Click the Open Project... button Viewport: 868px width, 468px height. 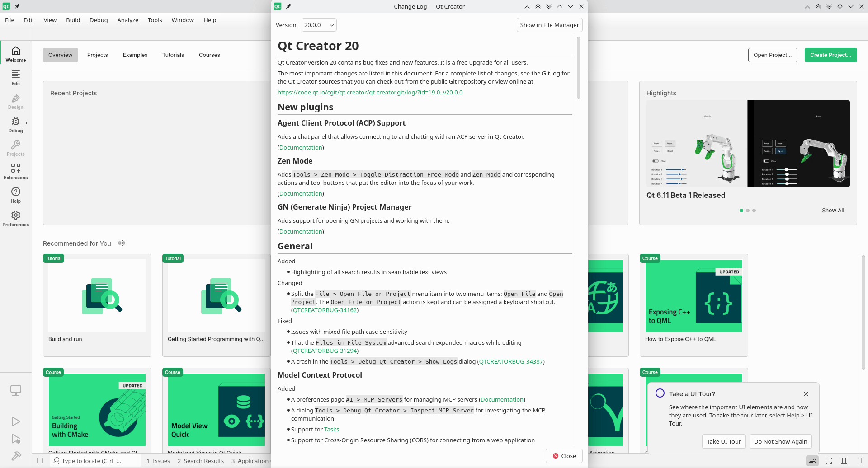coord(773,55)
